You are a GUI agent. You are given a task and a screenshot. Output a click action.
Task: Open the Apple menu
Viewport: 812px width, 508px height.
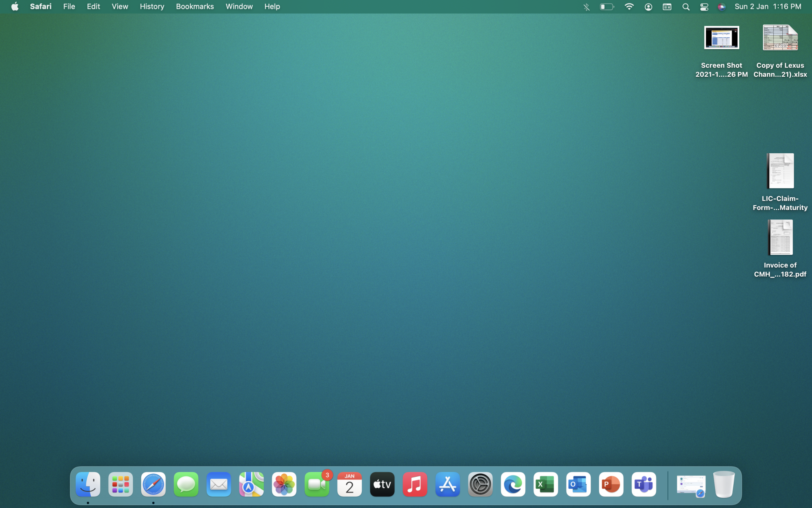[x=15, y=7]
